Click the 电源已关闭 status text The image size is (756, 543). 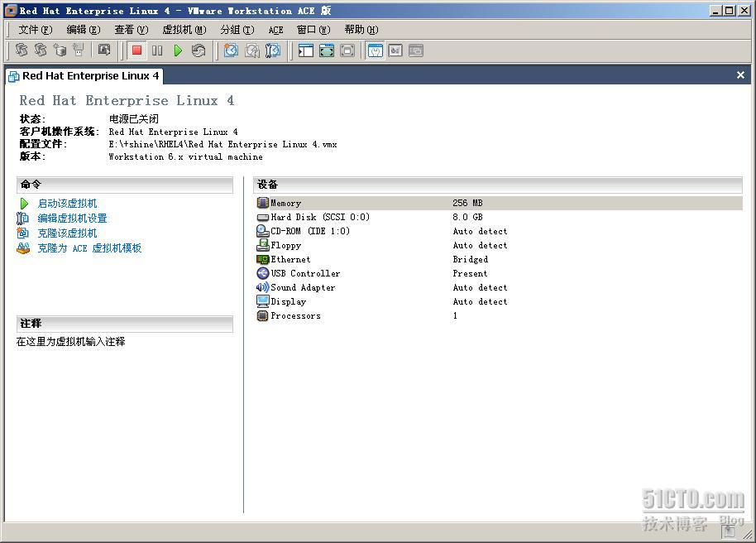click(x=133, y=118)
